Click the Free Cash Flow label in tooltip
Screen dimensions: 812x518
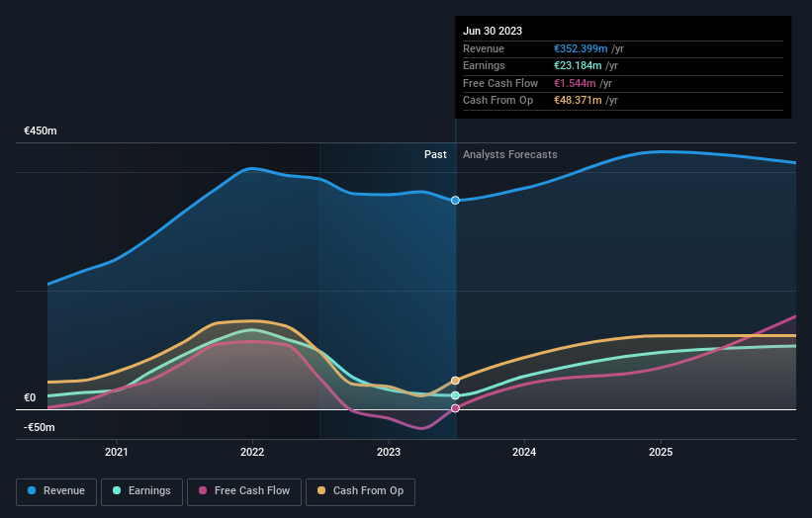point(500,83)
